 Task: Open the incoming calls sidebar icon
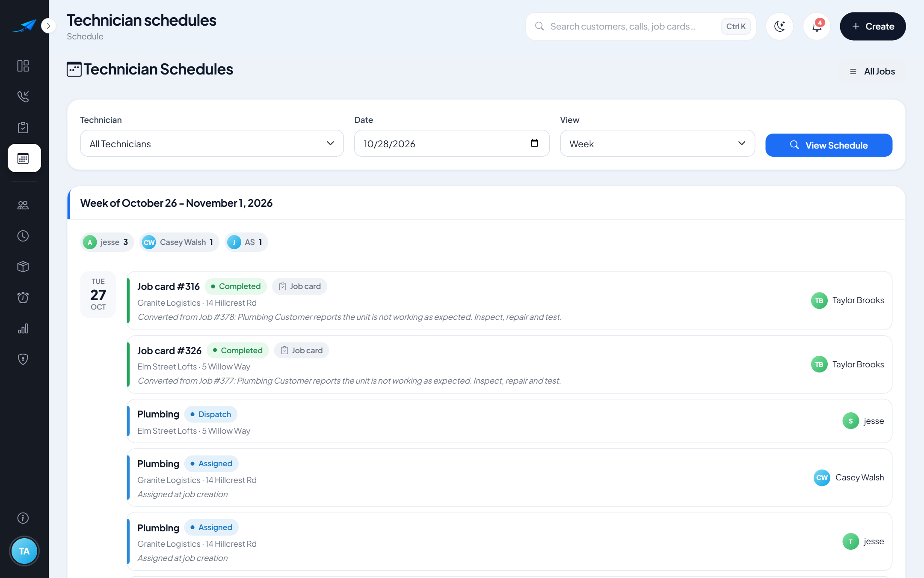click(x=23, y=96)
